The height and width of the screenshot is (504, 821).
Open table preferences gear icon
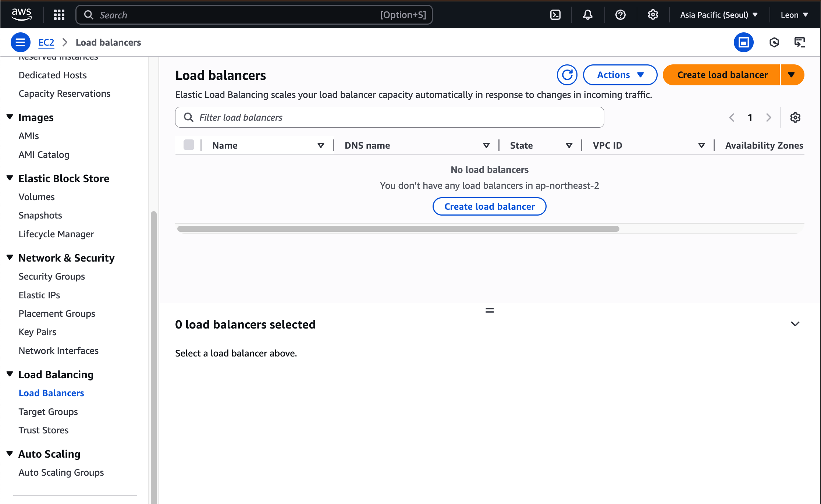pyautogui.click(x=795, y=117)
